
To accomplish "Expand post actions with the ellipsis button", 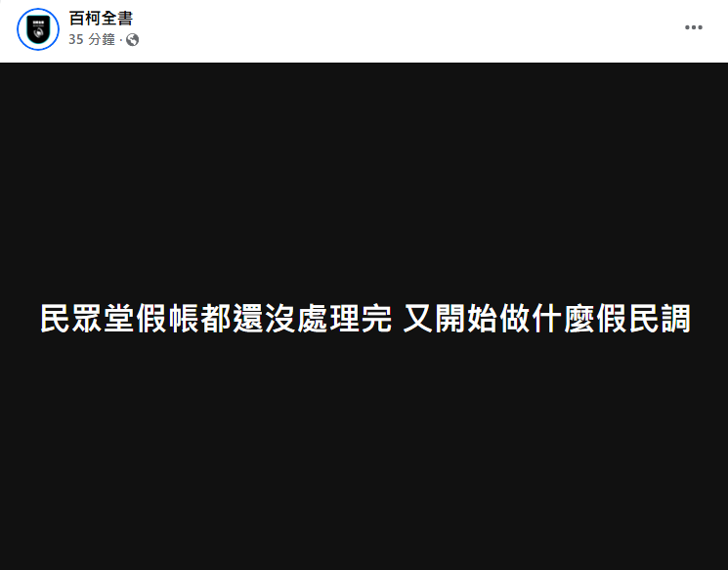I will coord(693,27).
